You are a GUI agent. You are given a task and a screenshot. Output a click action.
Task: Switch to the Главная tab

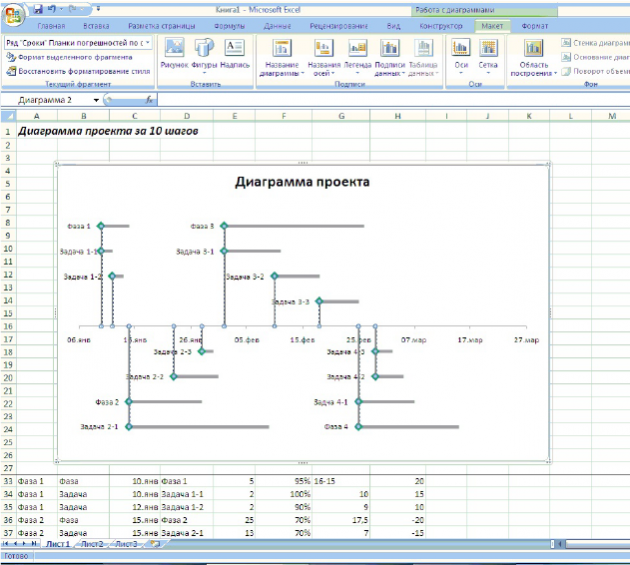click(51, 26)
